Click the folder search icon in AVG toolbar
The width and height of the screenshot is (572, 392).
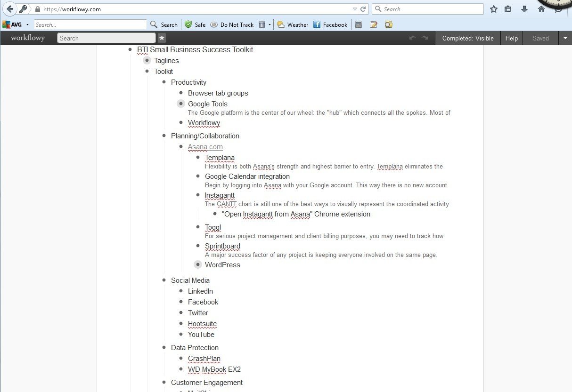[389, 24]
